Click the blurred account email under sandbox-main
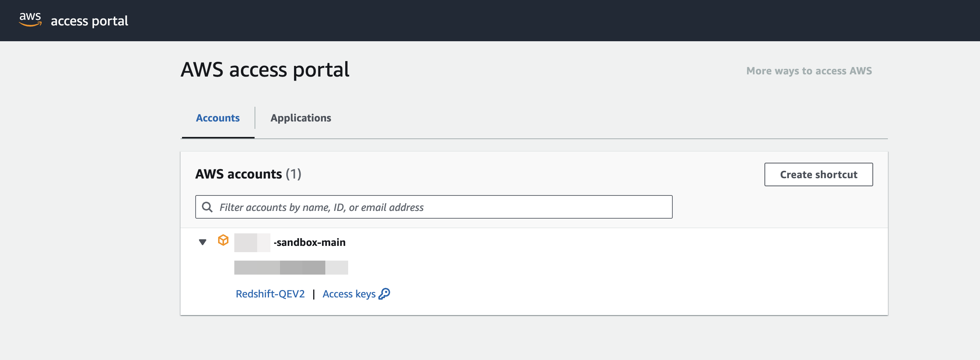 [291, 267]
